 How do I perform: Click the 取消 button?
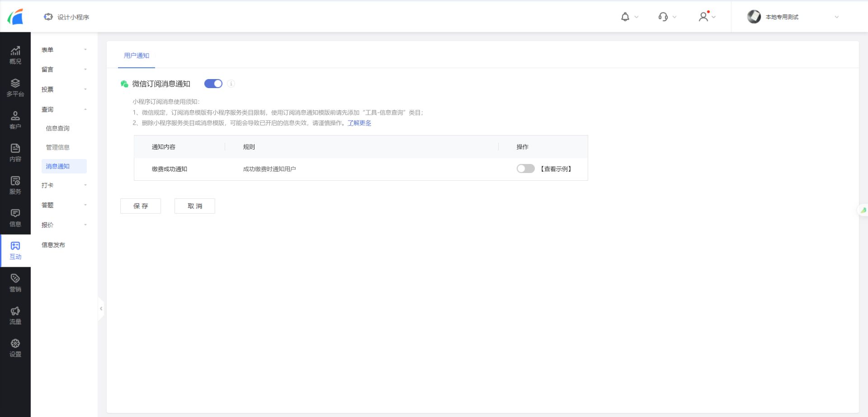195,206
